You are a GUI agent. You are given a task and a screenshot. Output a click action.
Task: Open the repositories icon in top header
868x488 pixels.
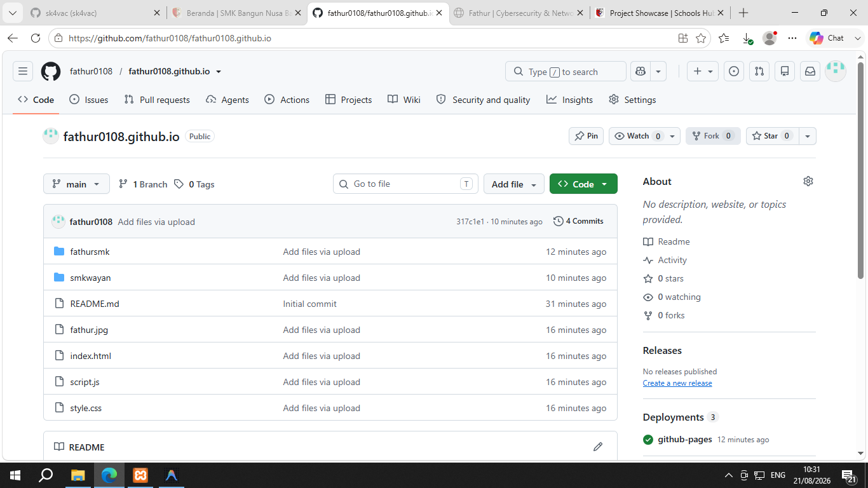(785, 71)
